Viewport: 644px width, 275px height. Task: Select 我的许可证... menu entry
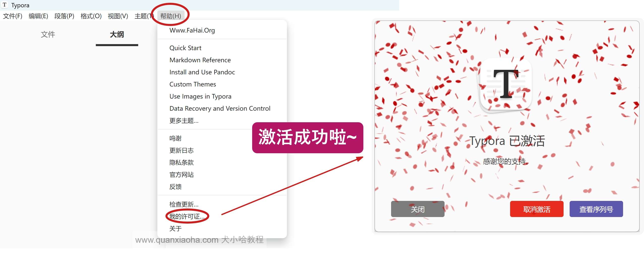187,216
